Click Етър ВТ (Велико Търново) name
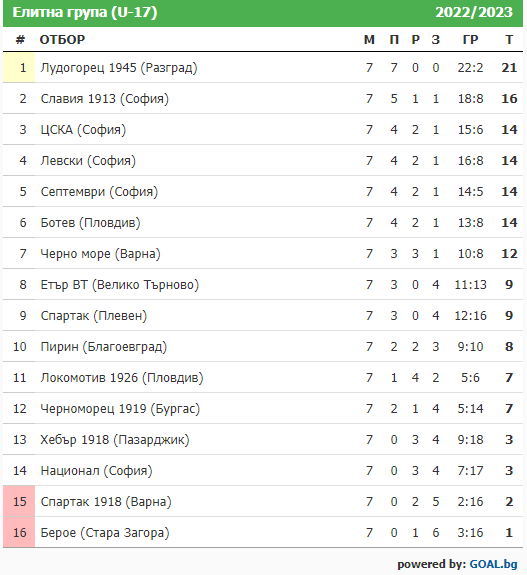 pos(120,285)
